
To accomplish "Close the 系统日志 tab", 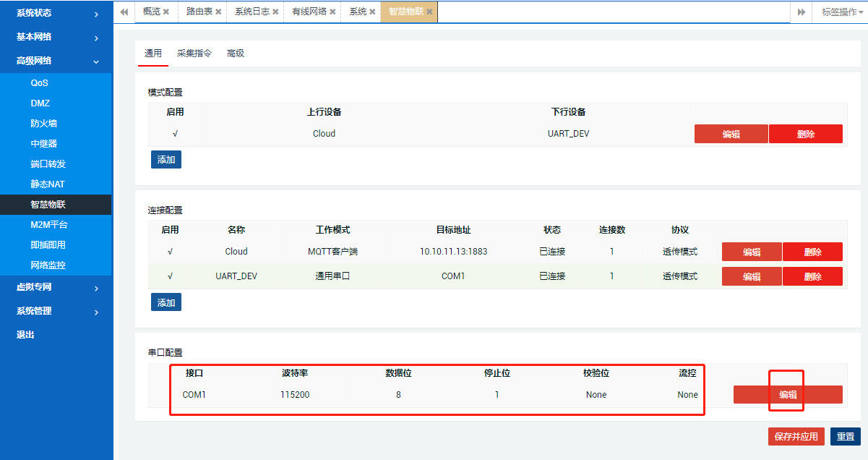I will point(274,12).
